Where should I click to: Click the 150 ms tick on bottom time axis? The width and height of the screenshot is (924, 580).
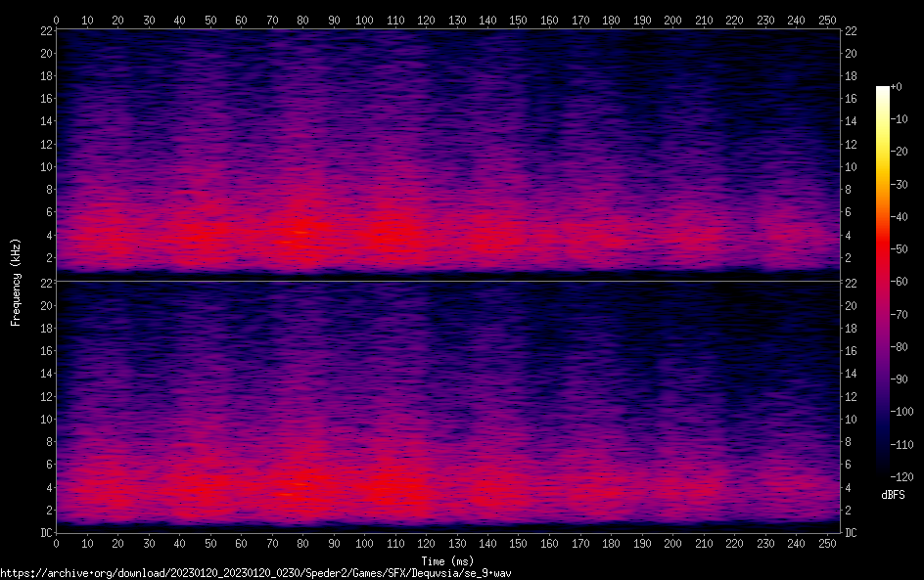point(520,543)
